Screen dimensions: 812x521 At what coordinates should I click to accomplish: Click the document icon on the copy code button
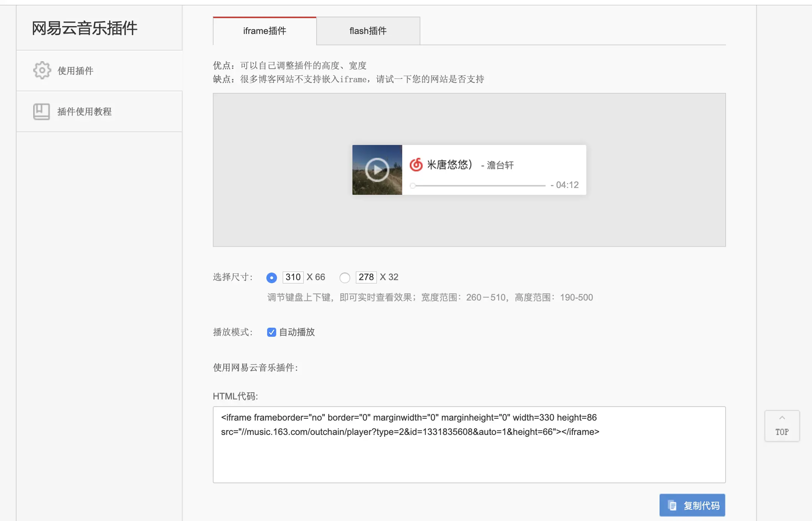coord(672,505)
